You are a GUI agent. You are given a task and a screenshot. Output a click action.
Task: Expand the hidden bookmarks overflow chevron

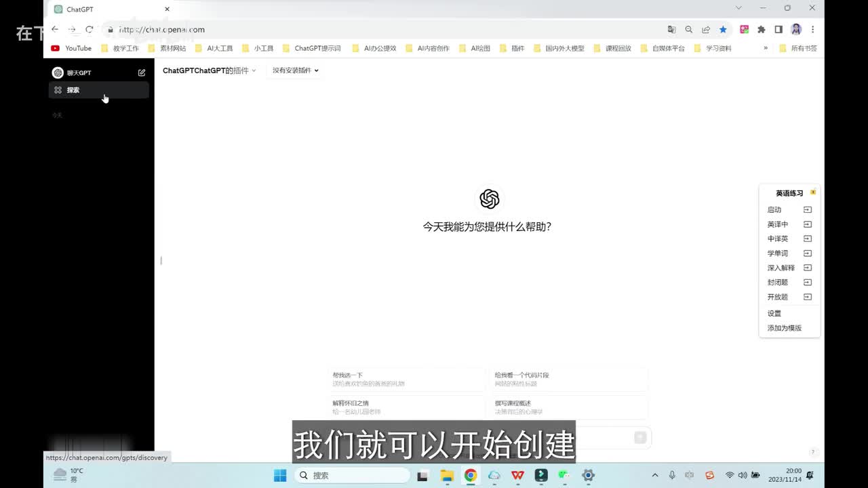(x=766, y=48)
